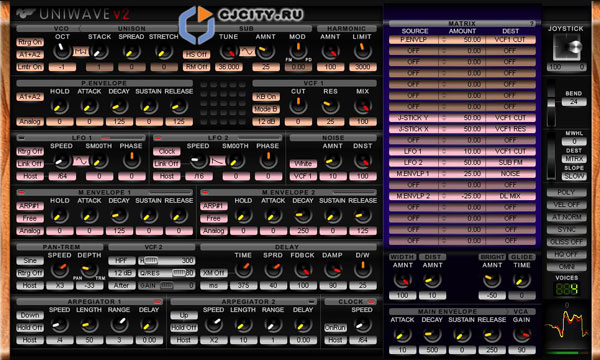Select the NOISE destination cell in the Matrix
600x360 pixels.
(510, 174)
